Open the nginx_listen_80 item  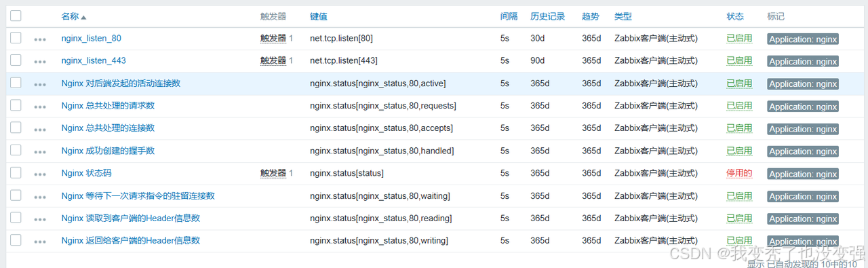91,39
